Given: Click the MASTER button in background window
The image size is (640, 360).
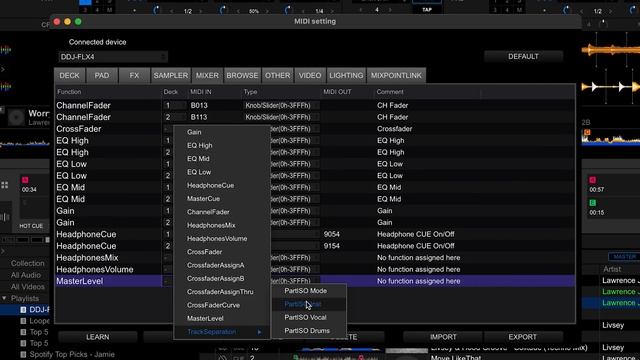Looking at the screenshot, I should 624,257.
